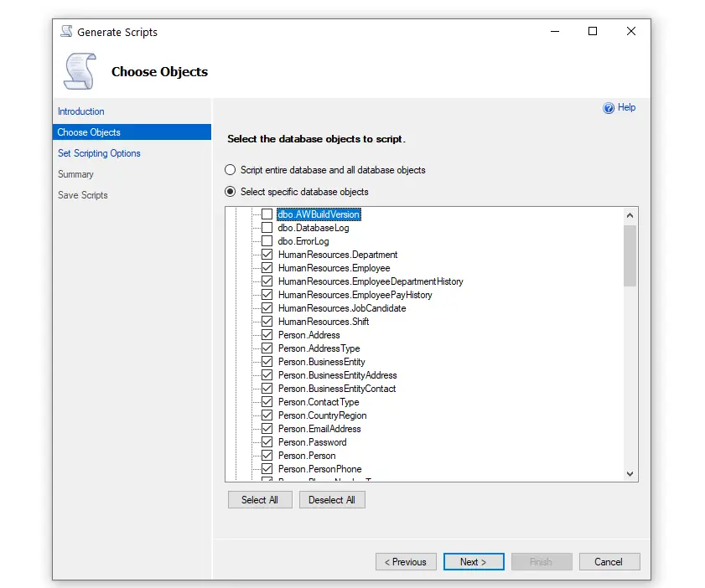Enable the dbo.DatabaseLog checkbox
This screenshot has height=588, width=705.
click(267, 228)
